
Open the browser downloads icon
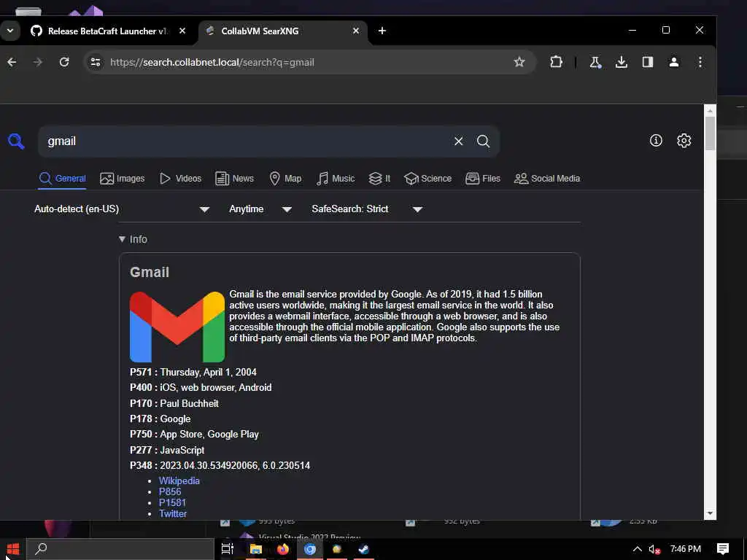click(x=622, y=62)
